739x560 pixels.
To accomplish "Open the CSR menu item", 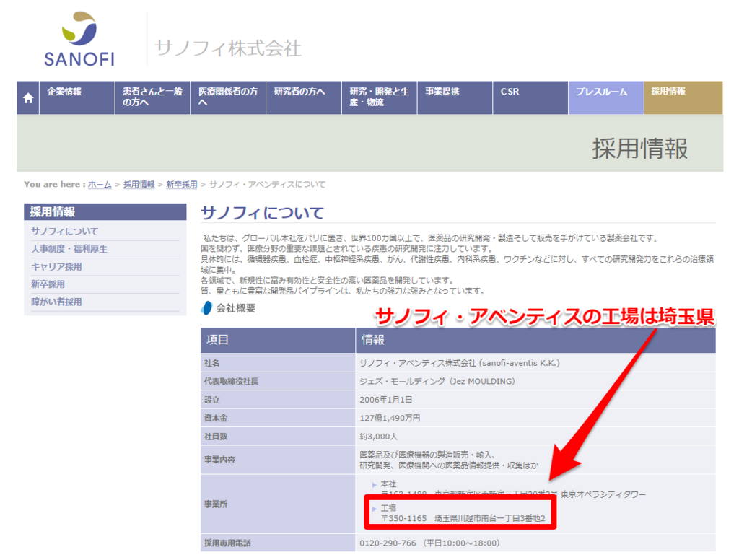I will point(530,97).
